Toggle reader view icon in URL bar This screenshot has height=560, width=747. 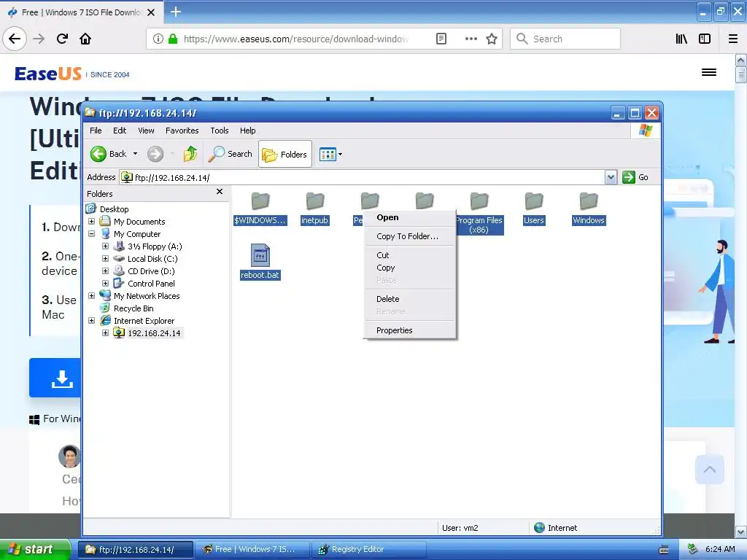point(441,39)
